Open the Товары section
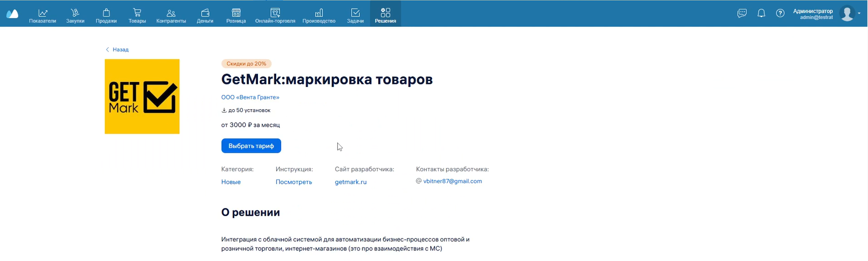Screen dimensions: 868x261 click(137, 16)
